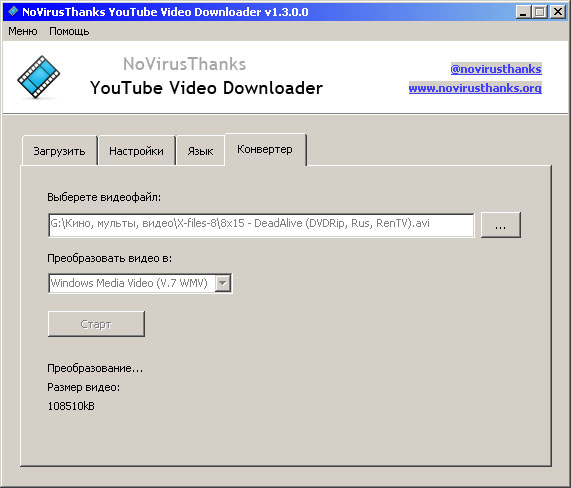Switch to the Загрузить tab

click(59, 151)
